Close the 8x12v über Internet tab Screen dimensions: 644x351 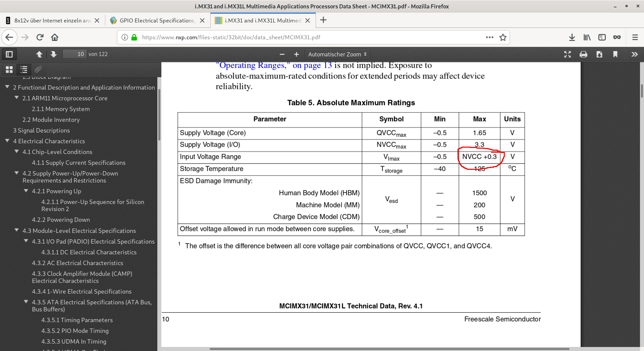(x=97, y=20)
